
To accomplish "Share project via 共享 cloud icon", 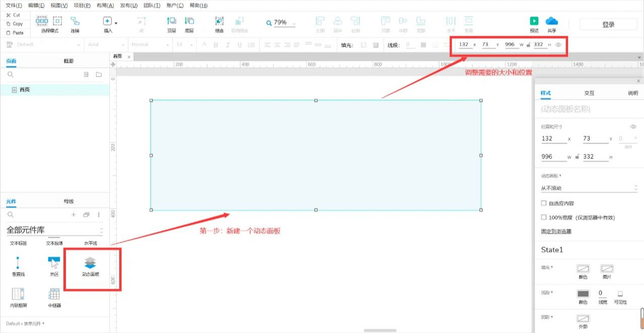I will coord(552,23).
